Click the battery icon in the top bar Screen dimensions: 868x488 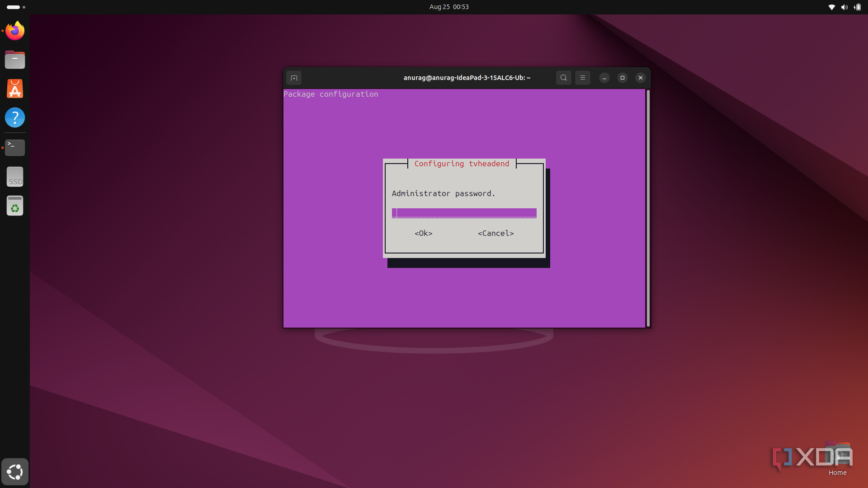coord(858,7)
